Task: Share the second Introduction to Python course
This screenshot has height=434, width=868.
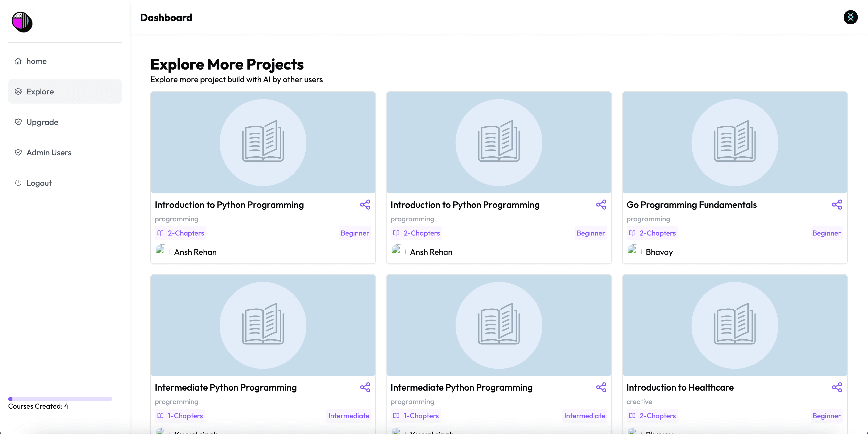Action: coord(601,205)
